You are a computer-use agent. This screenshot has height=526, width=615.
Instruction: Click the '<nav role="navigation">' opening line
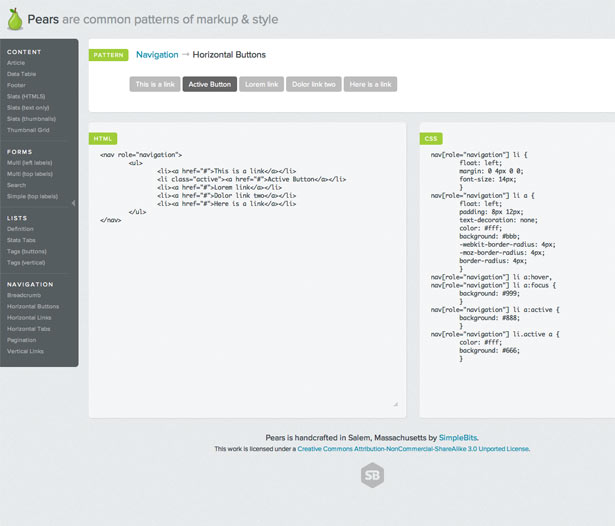tap(141, 155)
